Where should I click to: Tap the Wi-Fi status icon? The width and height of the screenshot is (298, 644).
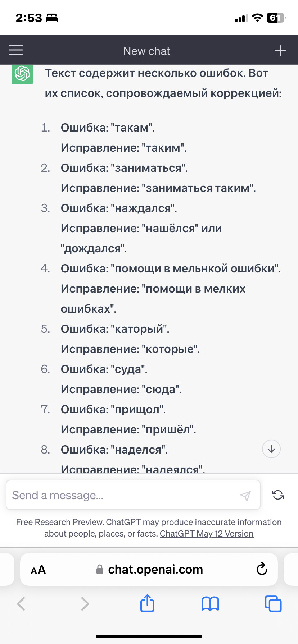click(x=257, y=18)
